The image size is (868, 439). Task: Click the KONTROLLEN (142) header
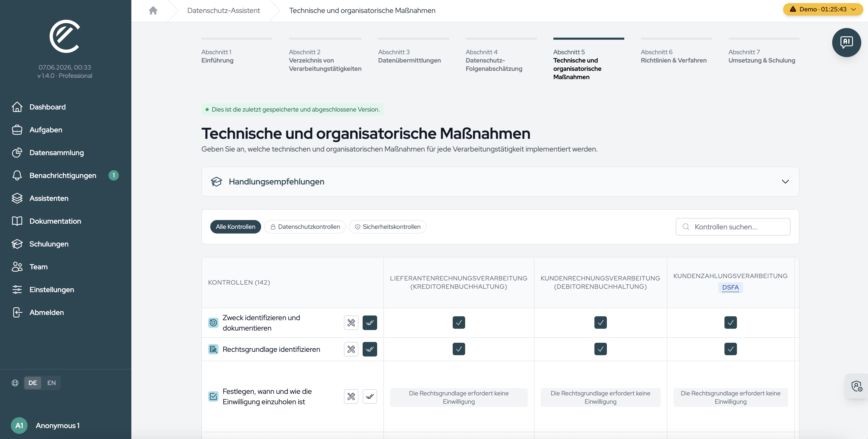[239, 282]
